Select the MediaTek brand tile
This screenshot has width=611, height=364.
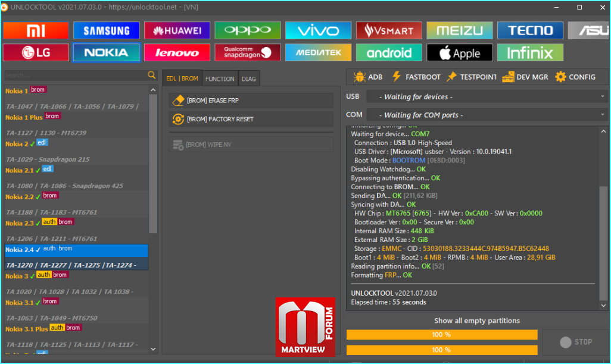click(318, 52)
